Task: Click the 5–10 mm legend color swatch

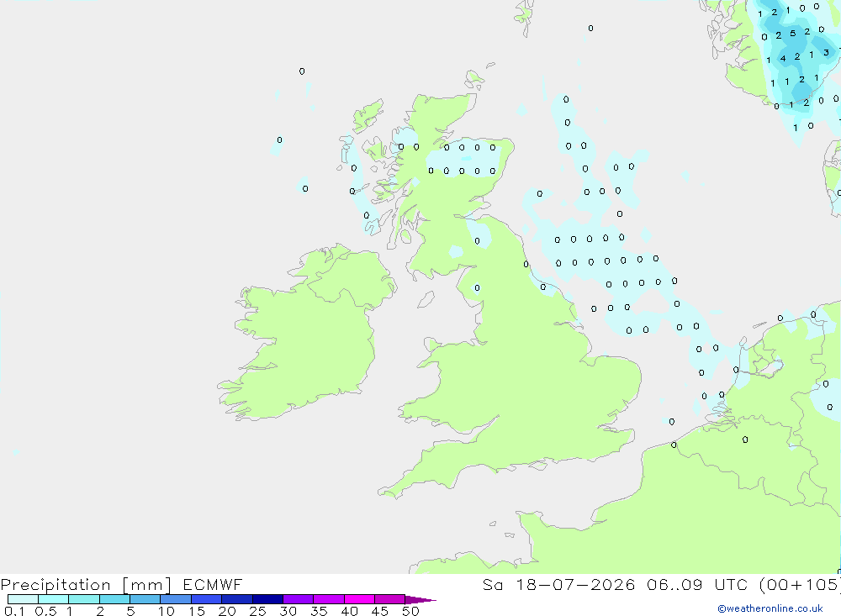Action: (x=145, y=599)
